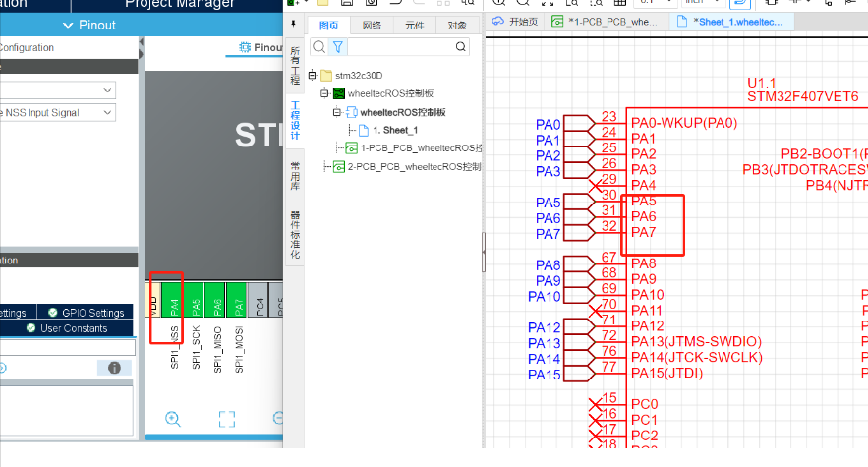This screenshot has width=868, height=467.
Task: Open the User Constants tab
Action: point(68,328)
